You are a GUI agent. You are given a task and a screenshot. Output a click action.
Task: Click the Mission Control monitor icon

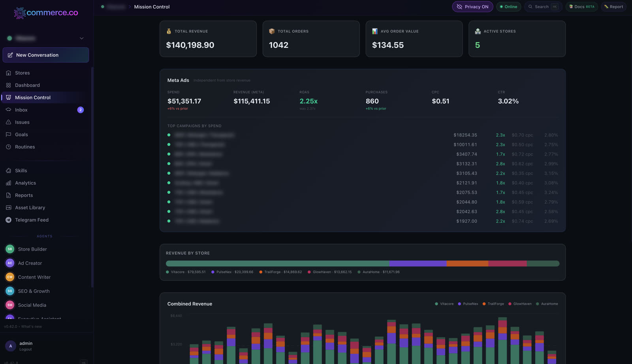pyautogui.click(x=8, y=98)
